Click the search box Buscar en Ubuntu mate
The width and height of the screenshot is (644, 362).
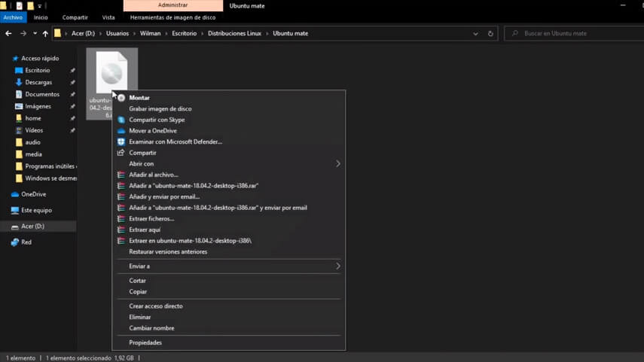tap(575, 34)
